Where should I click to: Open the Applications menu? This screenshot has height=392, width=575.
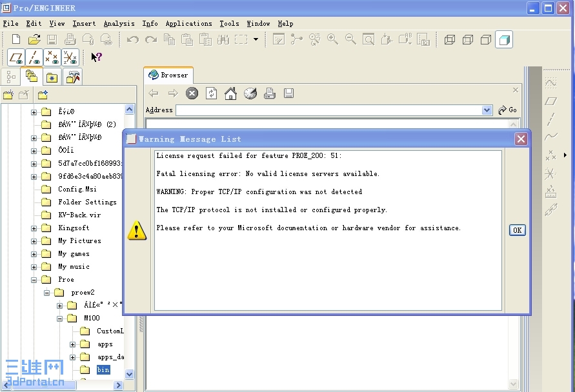188,23
